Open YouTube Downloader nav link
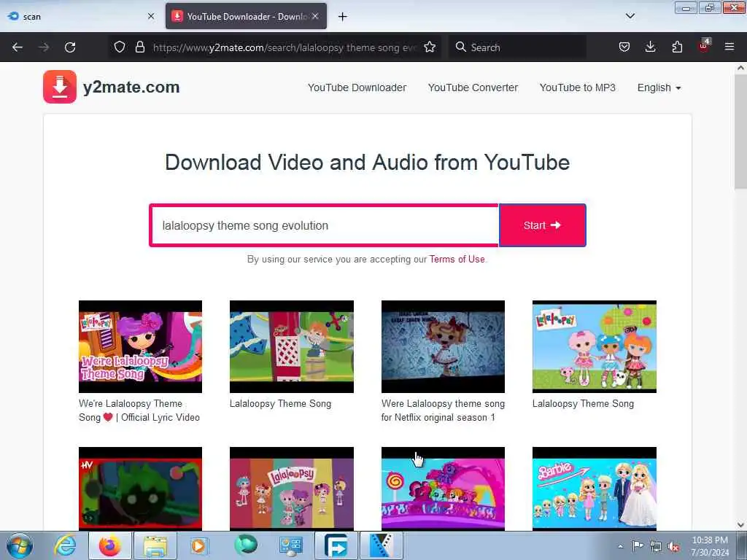747x560 pixels. pyautogui.click(x=357, y=87)
